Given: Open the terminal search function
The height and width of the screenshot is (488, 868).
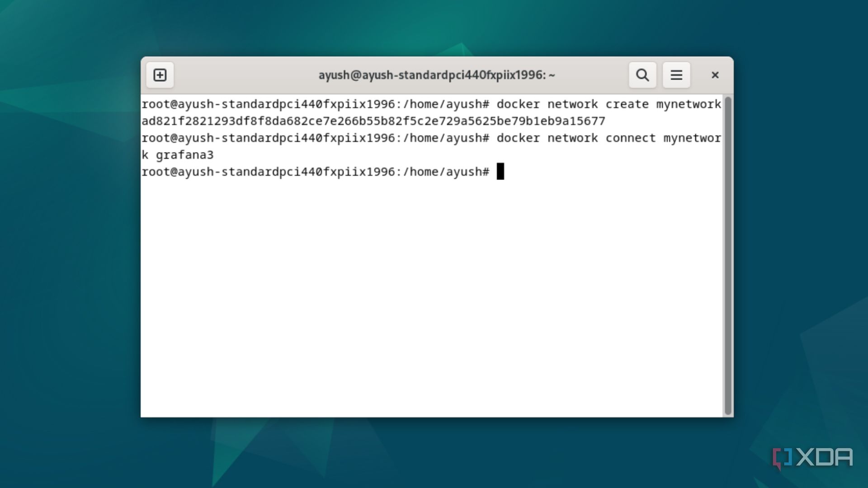Looking at the screenshot, I should (x=642, y=75).
